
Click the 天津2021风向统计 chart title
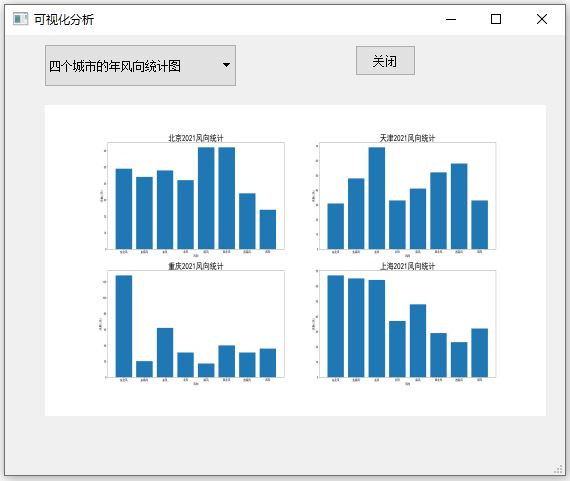407,138
